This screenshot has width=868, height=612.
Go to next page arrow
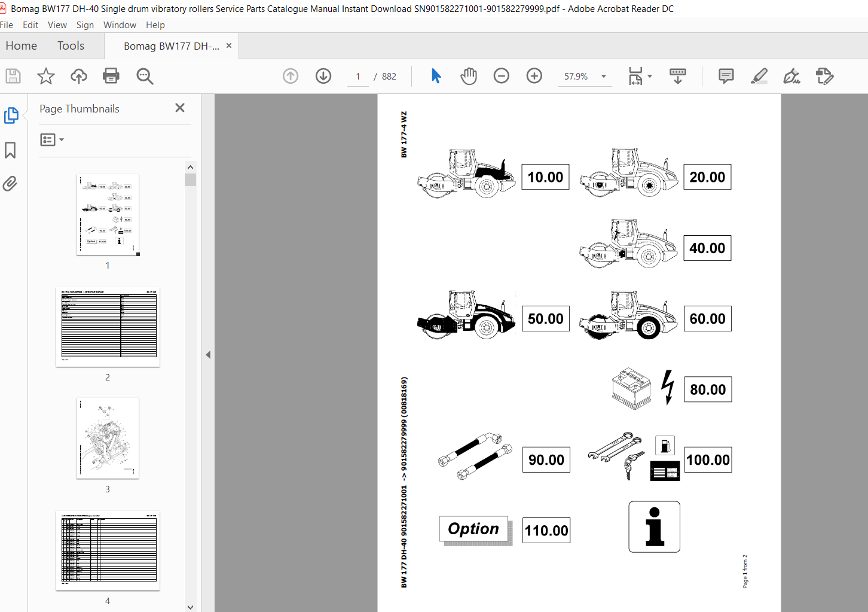(323, 76)
